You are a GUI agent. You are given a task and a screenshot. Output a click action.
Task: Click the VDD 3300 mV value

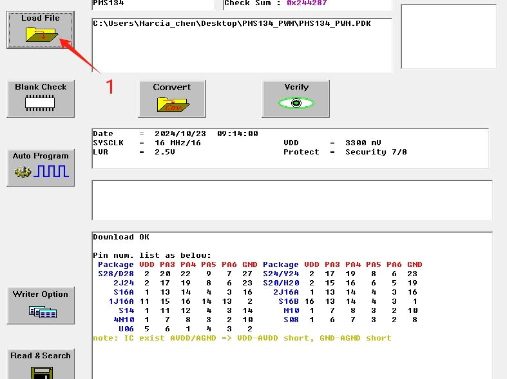(363, 143)
